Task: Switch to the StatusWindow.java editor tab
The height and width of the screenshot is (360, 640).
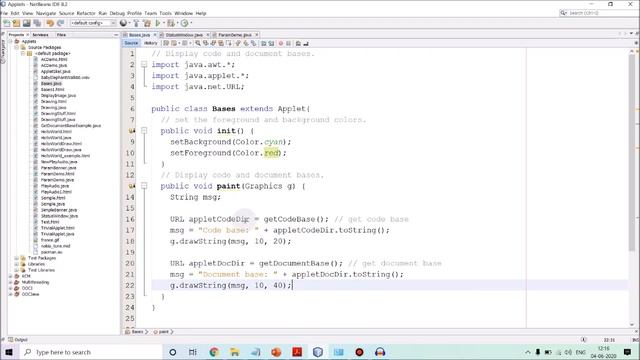Action: tap(184, 35)
